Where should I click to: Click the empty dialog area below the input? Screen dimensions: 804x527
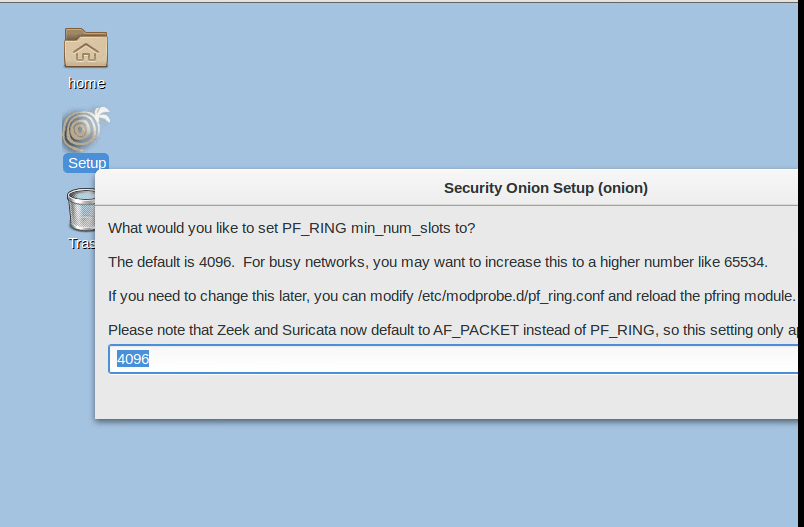pos(450,396)
